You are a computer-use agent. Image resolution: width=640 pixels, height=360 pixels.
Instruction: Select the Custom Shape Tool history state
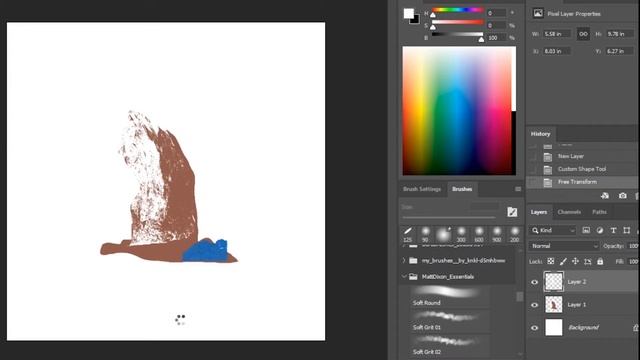click(x=582, y=169)
